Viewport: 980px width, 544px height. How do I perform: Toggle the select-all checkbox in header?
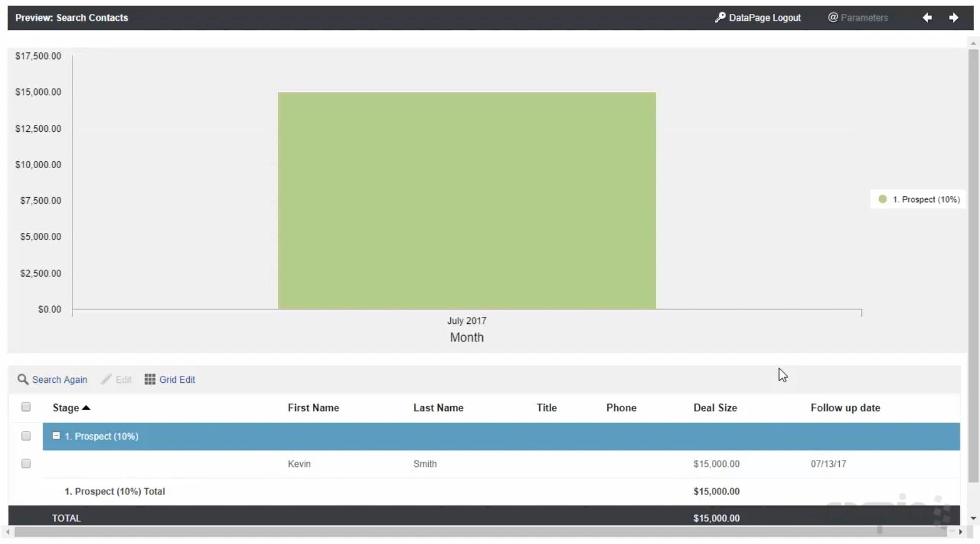point(26,407)
